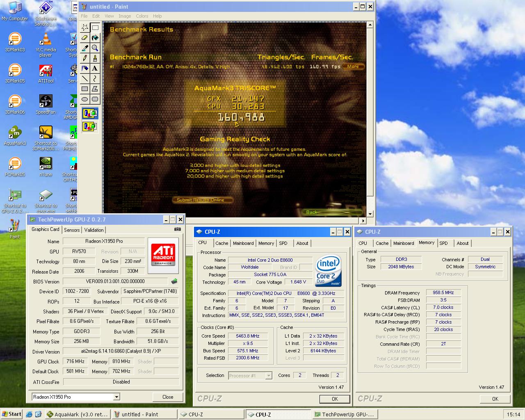Open the SPD tab in left CPU-Z window

coord(283,243)
